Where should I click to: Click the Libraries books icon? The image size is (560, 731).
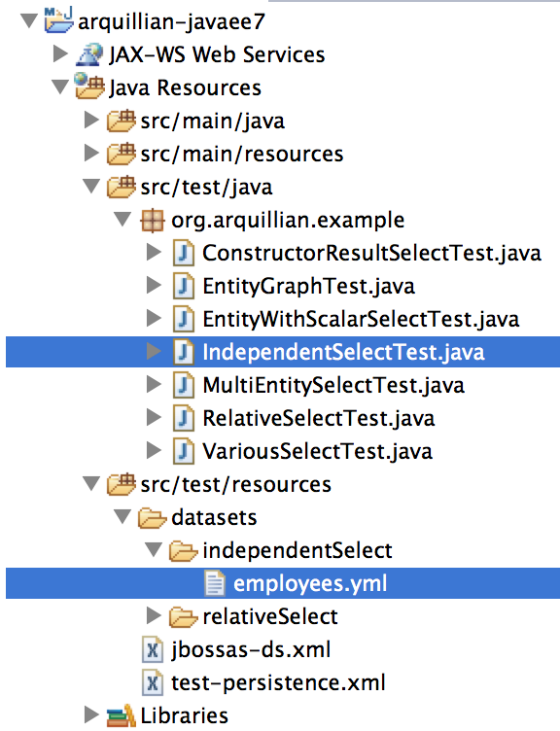(121, 716)
